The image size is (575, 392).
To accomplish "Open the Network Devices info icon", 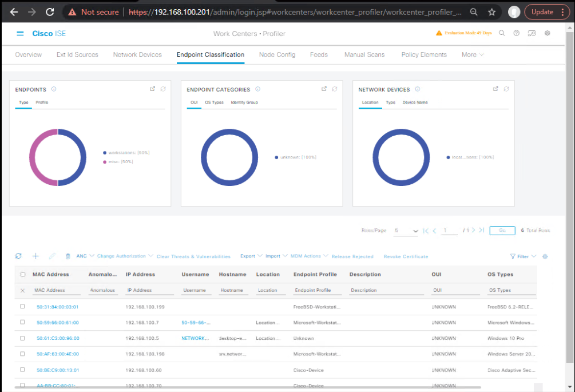I will (x=417, y=89).
